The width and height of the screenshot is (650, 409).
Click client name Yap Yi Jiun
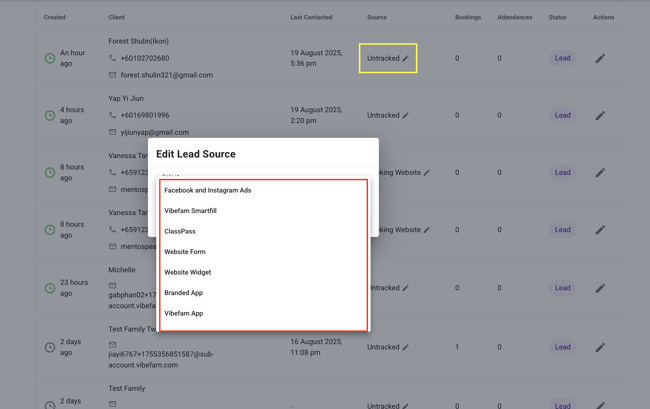[126, 98]
